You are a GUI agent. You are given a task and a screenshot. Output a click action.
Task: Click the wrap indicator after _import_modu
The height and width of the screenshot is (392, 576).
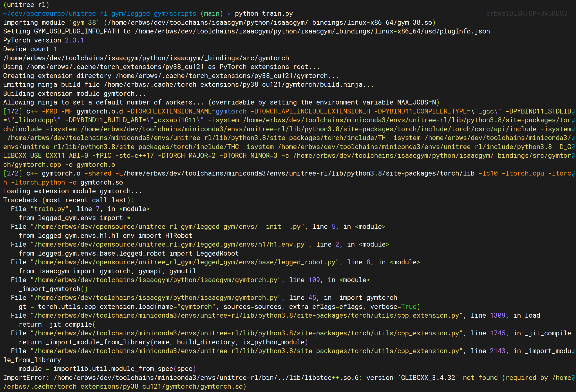click(573, 351)
